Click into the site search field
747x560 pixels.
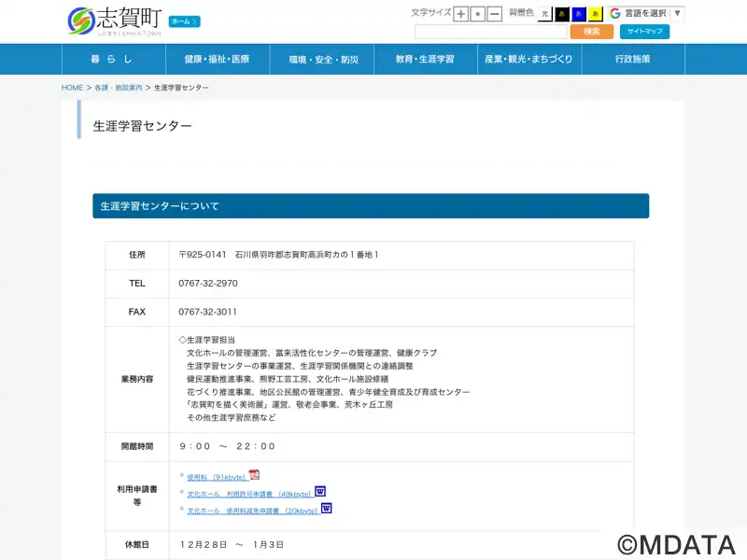[490, 32]
